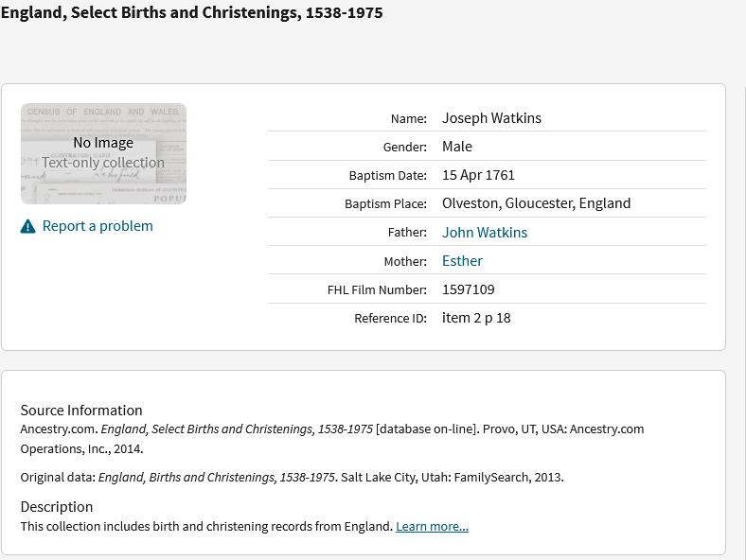Click the Original data citation line
This screenshot has height=560, width=746.
pyautogui.click(x=292, y=478)
